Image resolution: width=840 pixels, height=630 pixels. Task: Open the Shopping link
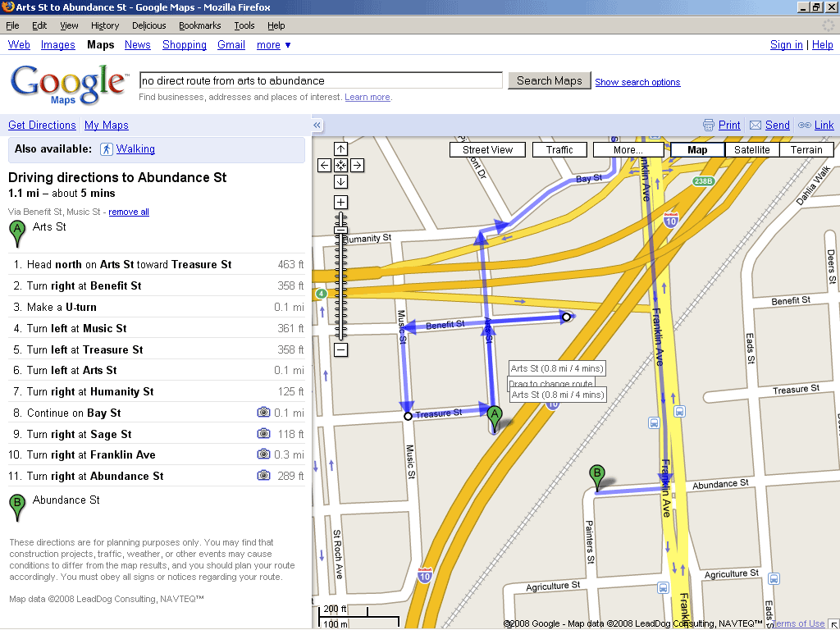pos(185,45)
